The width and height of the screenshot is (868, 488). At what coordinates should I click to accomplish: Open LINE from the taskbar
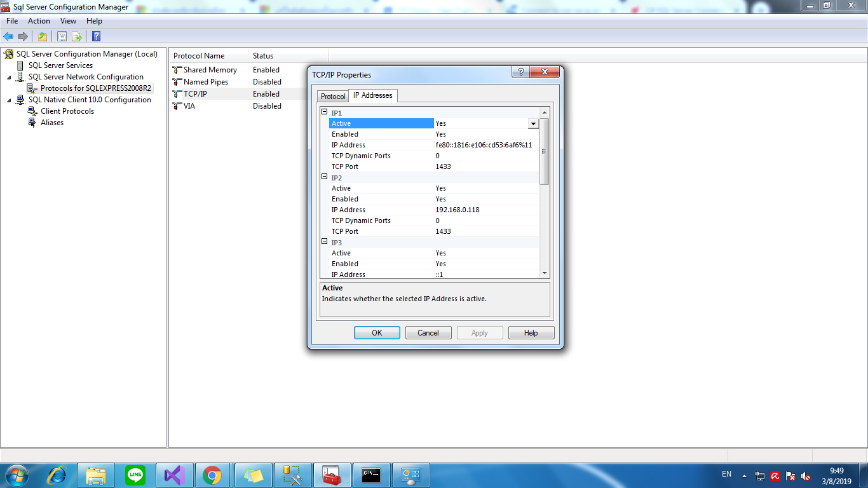coord(135,475)
